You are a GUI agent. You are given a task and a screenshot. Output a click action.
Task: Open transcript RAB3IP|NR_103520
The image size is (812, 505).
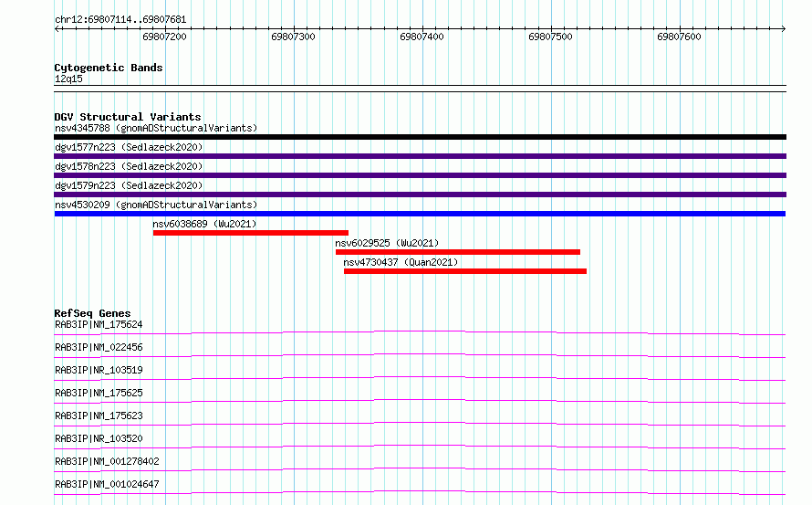[x=99, y=438]
